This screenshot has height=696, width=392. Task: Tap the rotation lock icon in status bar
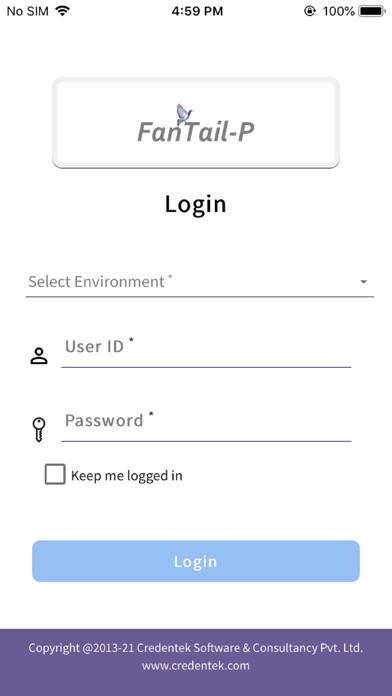(x=310, y=11)
